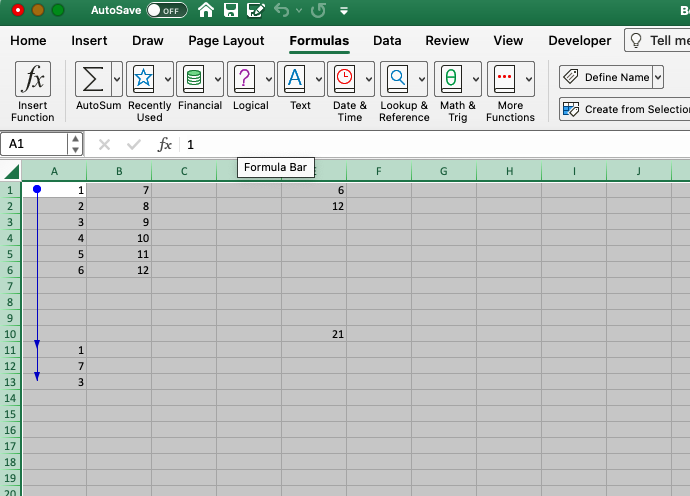Open the Text functions icon

295,79
